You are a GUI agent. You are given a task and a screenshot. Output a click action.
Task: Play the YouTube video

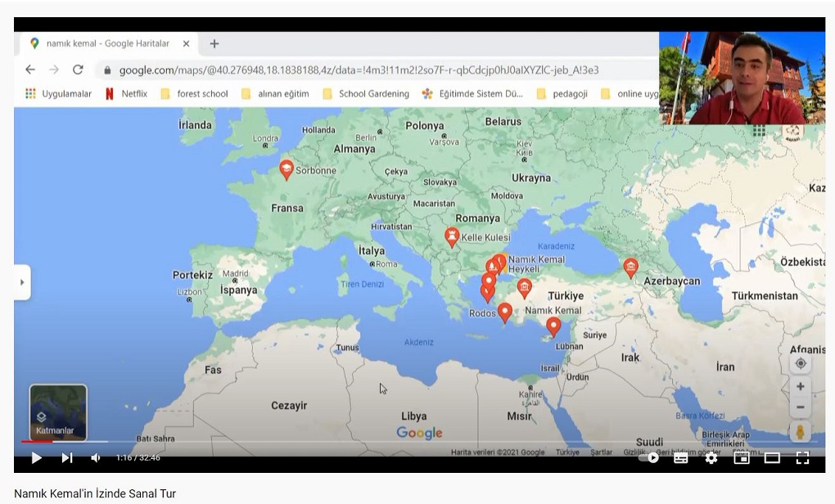[36, 457]
